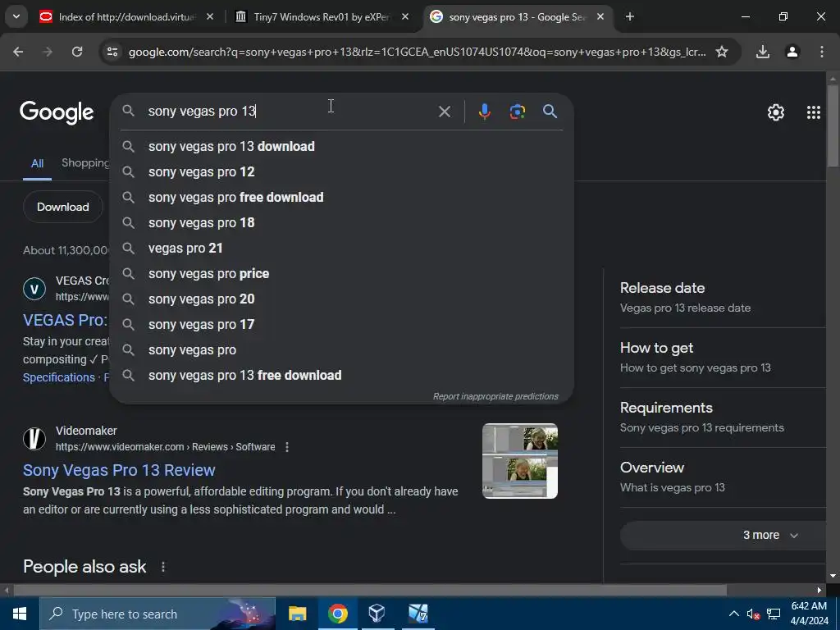
Task: Open the Videomaker review thumbnail image
Action: (520, 461)
